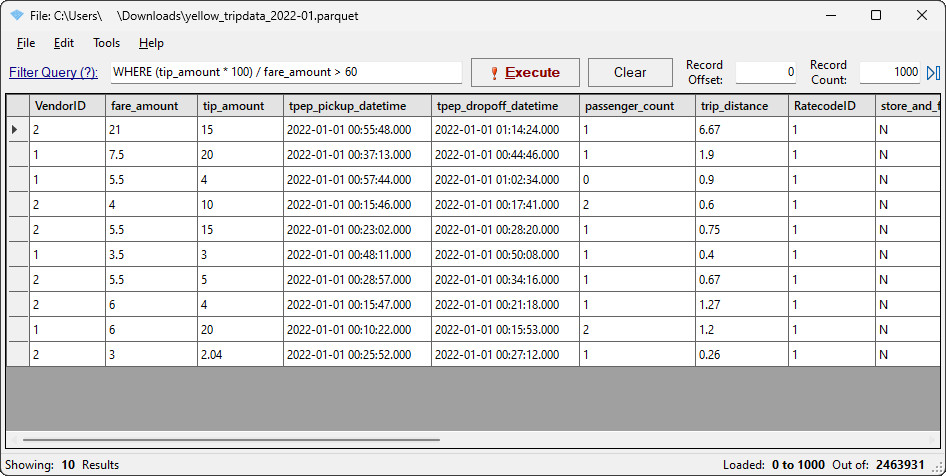The image size is (946, 476).
Task: Select trip_distance cell with value 1.27
Action: tap(741, 305)
